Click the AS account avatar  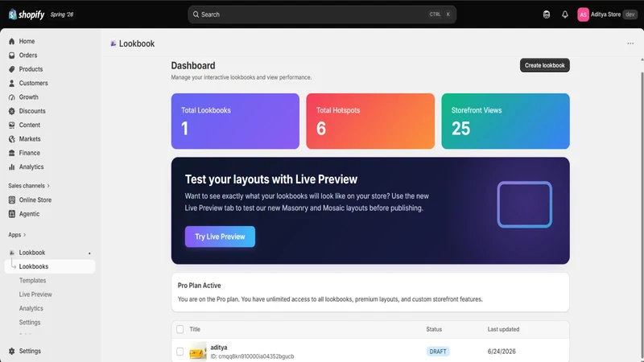[x=583, y=14]
